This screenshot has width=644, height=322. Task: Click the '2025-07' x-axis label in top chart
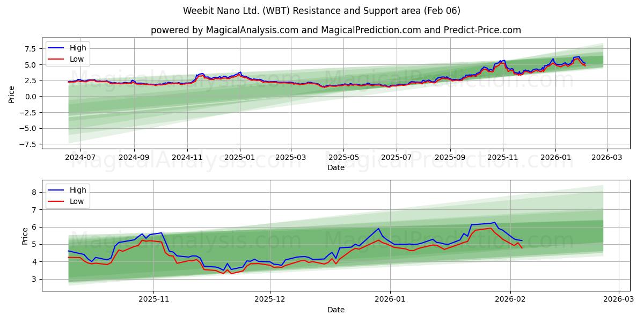tap(397, 158)
